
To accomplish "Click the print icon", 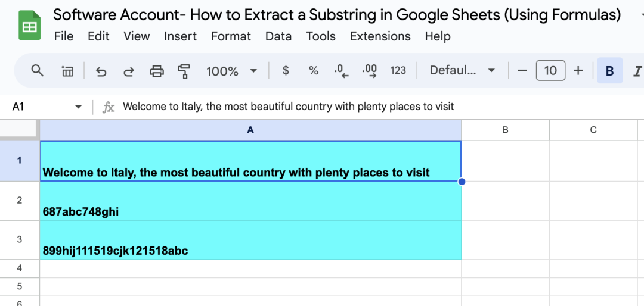I will point(156,71).
